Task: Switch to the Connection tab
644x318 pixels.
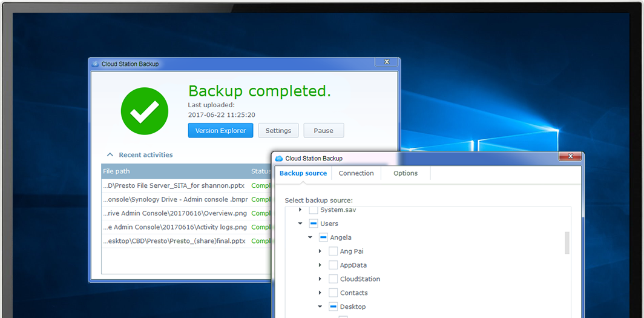Action: pos(356,173)
